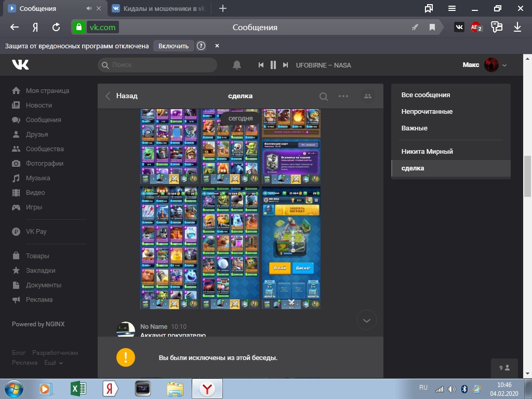The image size is (532, 399).
Task: Open Музыка in left sidebar
Action: [38, 178]
